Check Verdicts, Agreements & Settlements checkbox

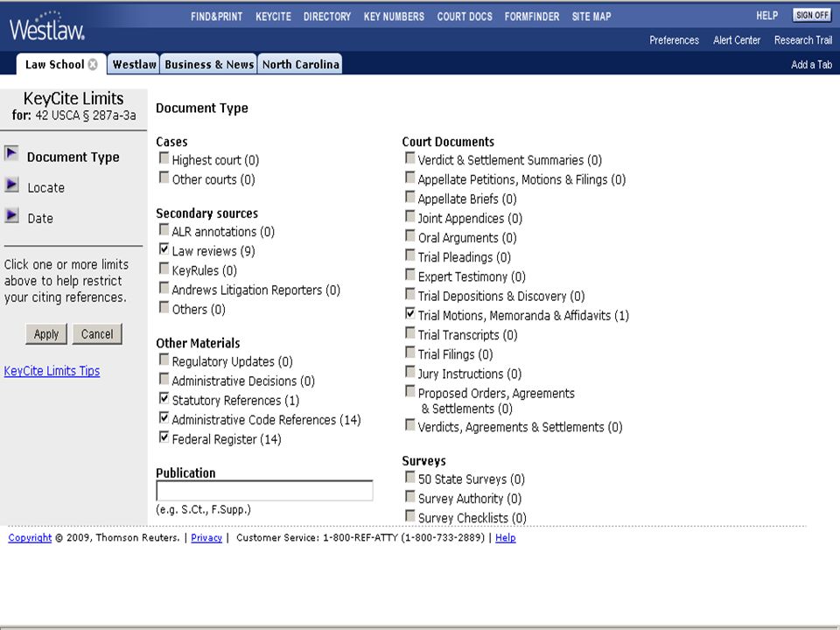(409, 425)
